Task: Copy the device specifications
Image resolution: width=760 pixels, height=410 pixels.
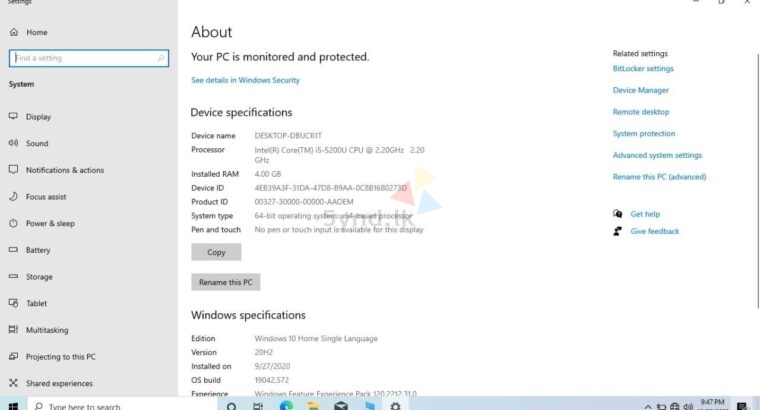Action: click(x=216, y=252)
